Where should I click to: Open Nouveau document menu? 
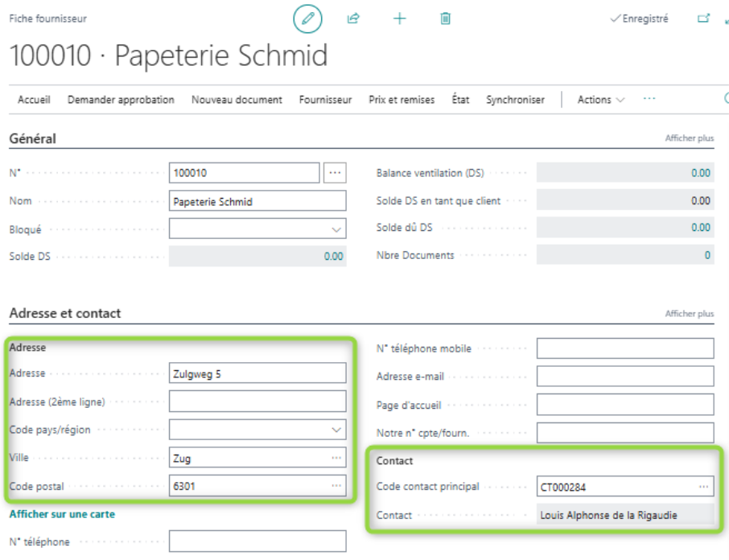[x=237, y=100]
